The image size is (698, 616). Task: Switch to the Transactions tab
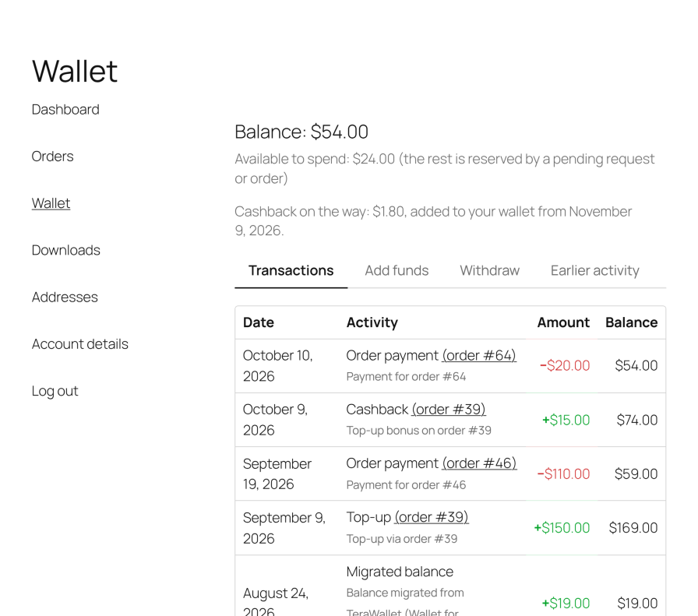[x=291, y=270]
